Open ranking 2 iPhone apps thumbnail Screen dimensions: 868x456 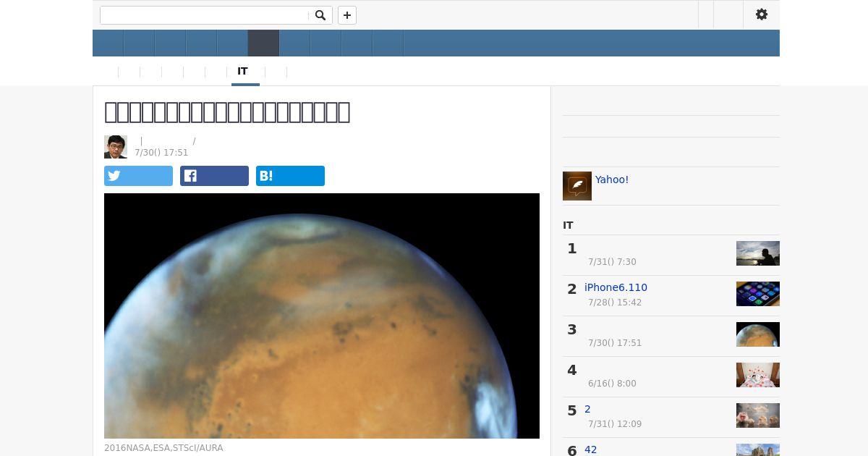pos(758,294)
